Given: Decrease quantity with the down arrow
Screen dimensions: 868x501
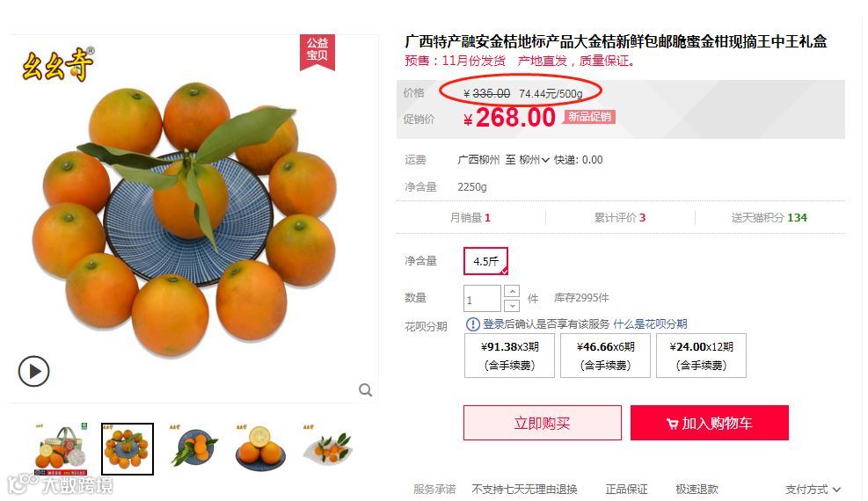Looking at the screenshot, I should [512, 305].
